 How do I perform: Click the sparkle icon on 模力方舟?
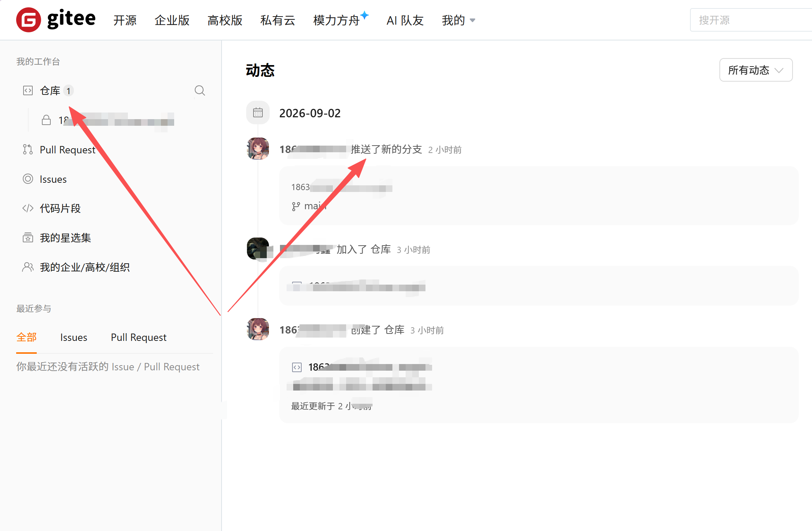click(x=364, y=15)
